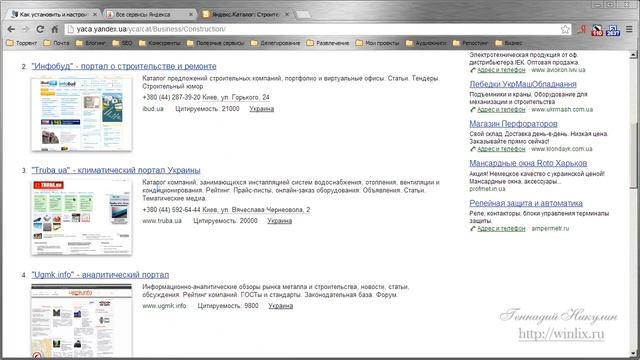Open the 'Блогинг' bookmarks folder

tap(91, 43)
